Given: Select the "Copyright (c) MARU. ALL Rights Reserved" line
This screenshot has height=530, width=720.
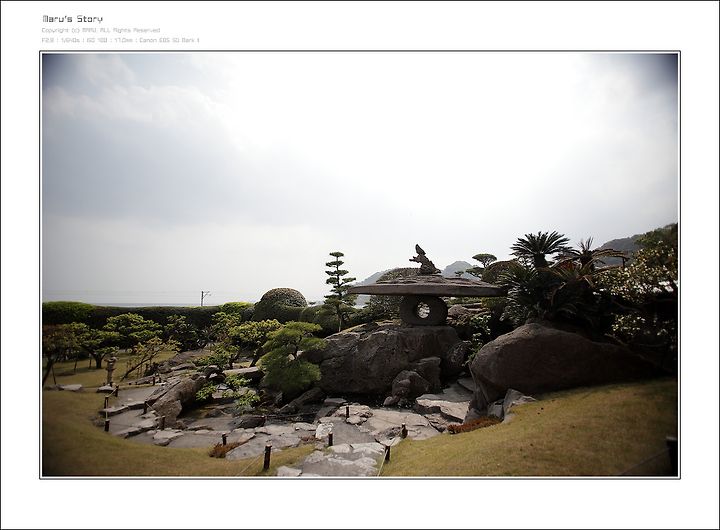Looking at the screenshot, I should point(101,30).
